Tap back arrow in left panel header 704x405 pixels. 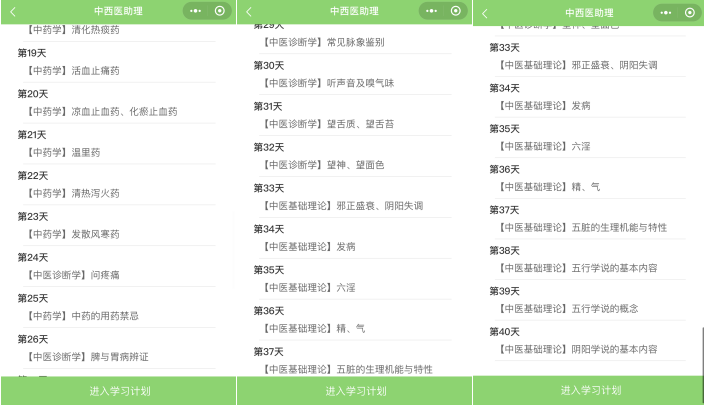13,12
